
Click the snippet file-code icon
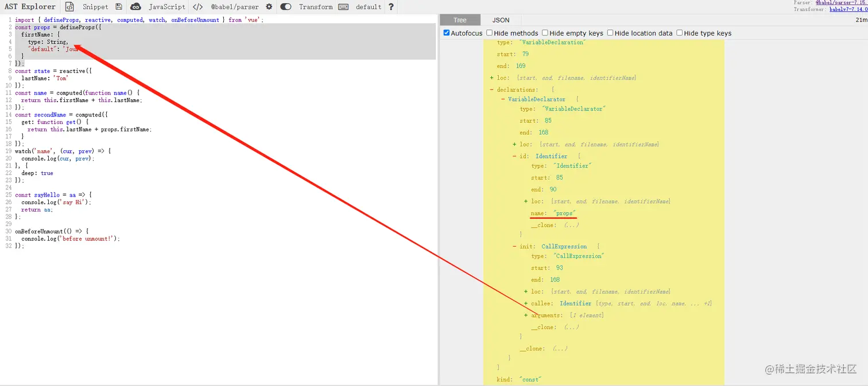coord(69,7)
